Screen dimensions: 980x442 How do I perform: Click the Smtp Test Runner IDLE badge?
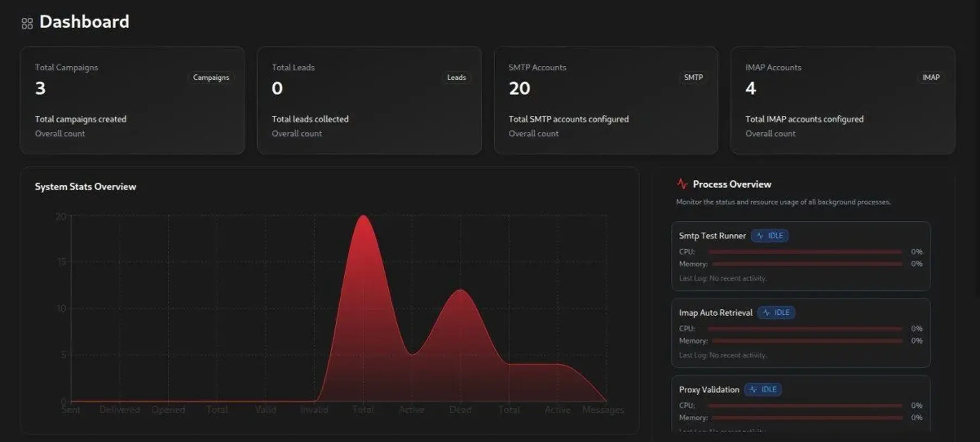(770, 236)
